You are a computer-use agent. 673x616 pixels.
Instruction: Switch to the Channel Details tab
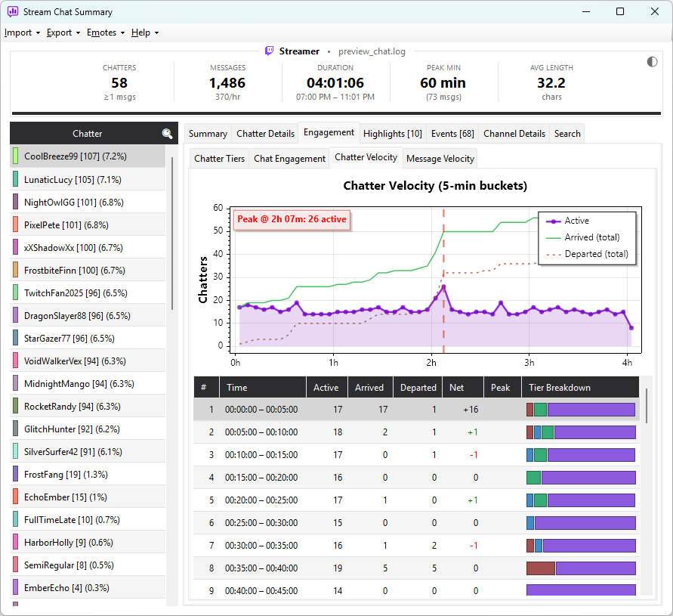pyautogui.click(x=514, y=134)
